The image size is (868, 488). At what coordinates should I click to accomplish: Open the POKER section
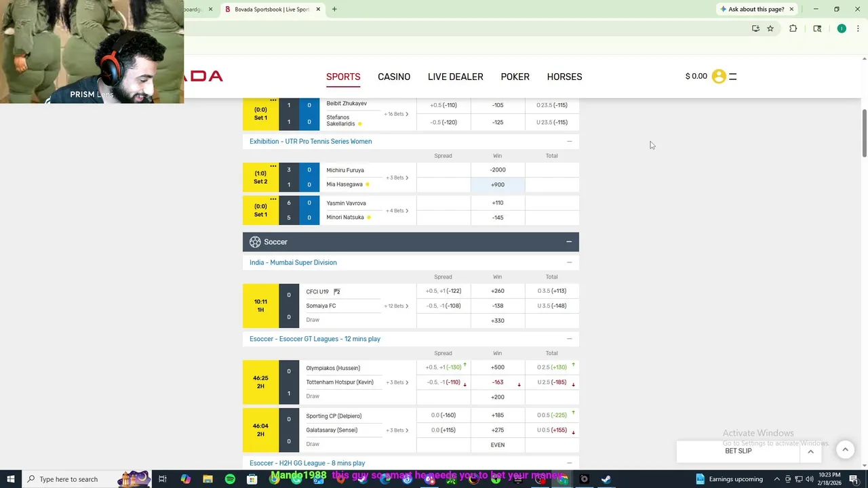pos(515,77)
